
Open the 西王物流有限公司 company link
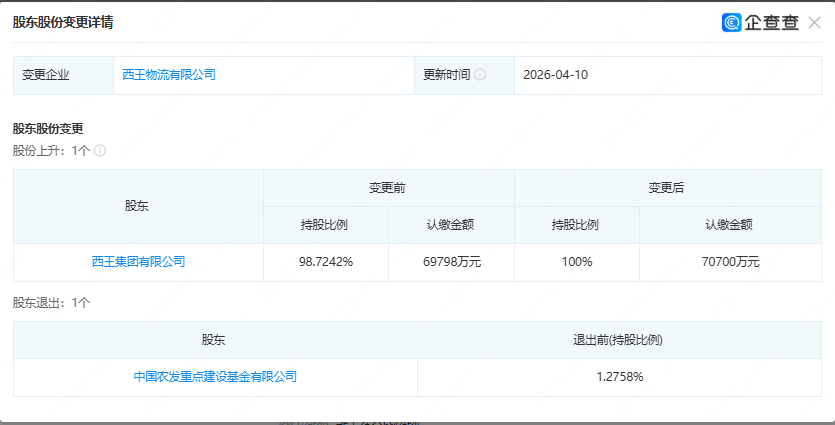[169, 75]
